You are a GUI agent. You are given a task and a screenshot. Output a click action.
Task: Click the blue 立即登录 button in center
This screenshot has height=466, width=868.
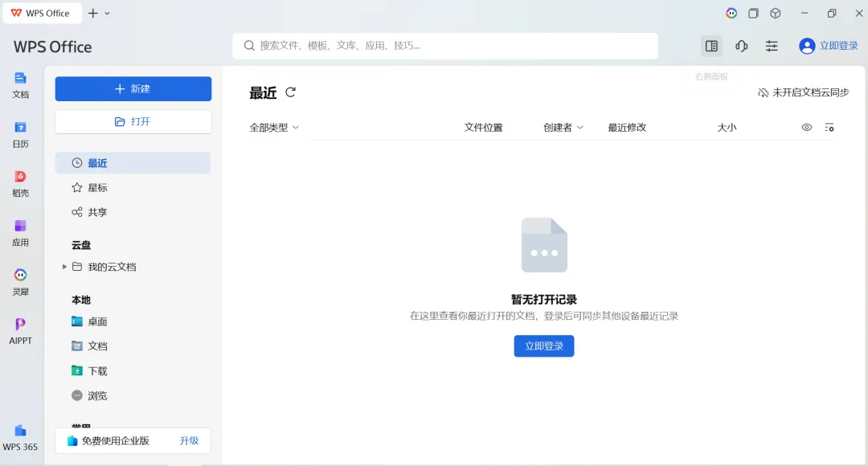pos(543,346)
